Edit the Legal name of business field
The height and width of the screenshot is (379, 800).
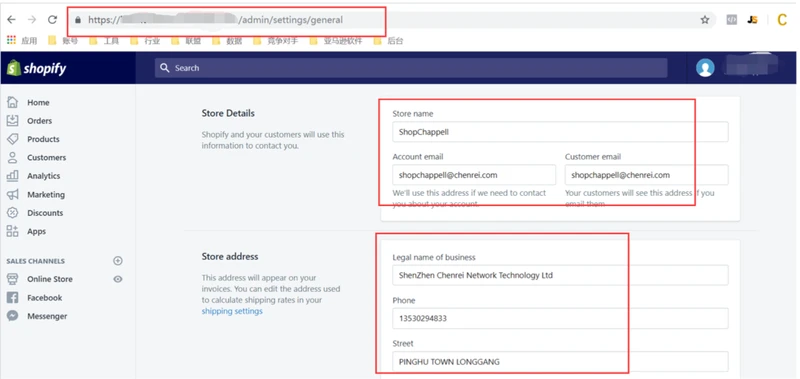(x=560, y=275)
